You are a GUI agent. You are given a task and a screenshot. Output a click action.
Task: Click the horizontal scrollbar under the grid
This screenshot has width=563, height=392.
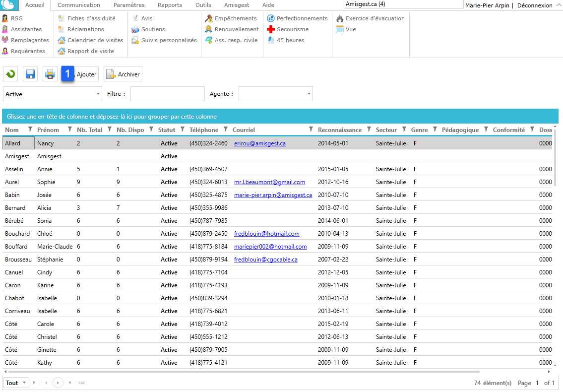click(x=243, y=371)
